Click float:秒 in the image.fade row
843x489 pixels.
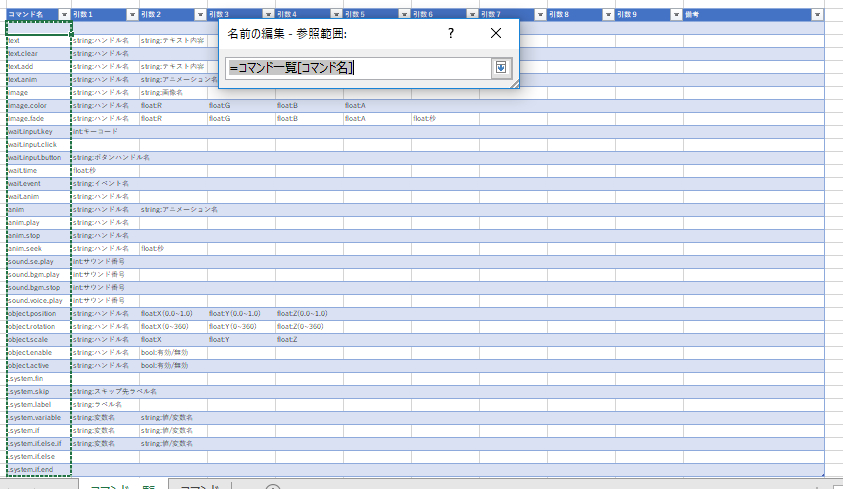446,119
